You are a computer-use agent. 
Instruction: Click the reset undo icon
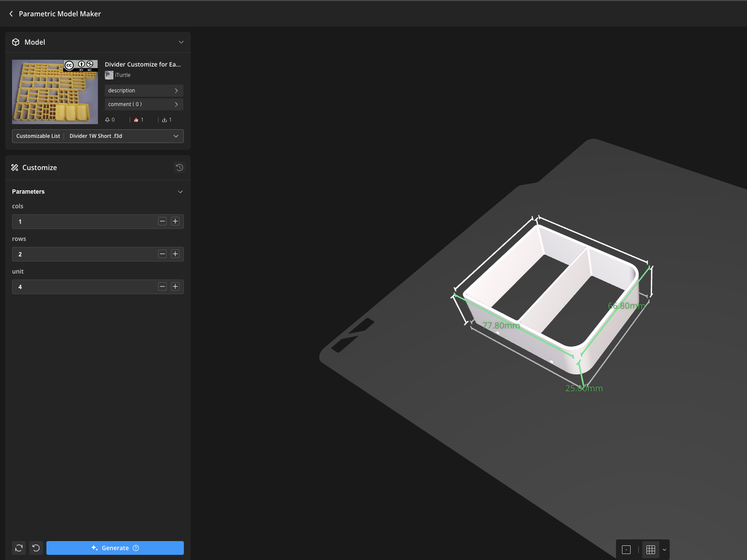(36, 548)
